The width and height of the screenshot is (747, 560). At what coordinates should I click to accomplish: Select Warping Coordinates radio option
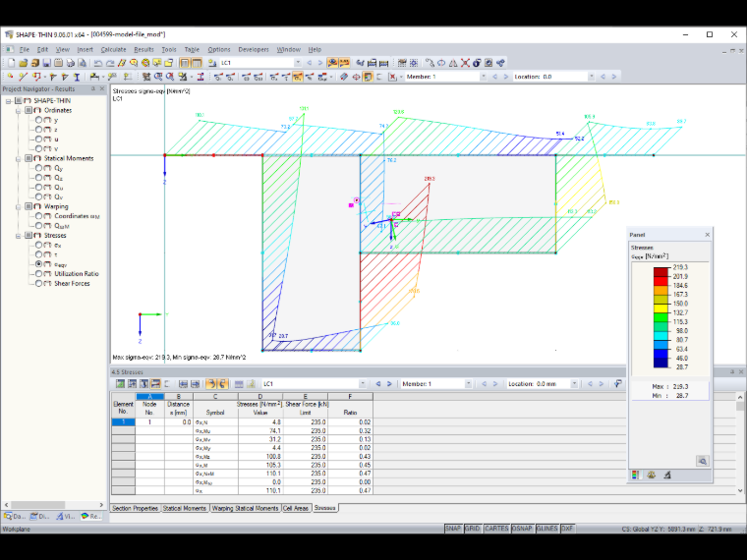(38, 216)
